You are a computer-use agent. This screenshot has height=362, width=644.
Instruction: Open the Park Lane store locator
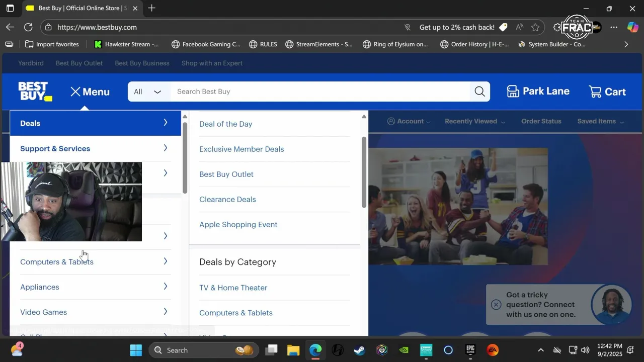point(538,91)
